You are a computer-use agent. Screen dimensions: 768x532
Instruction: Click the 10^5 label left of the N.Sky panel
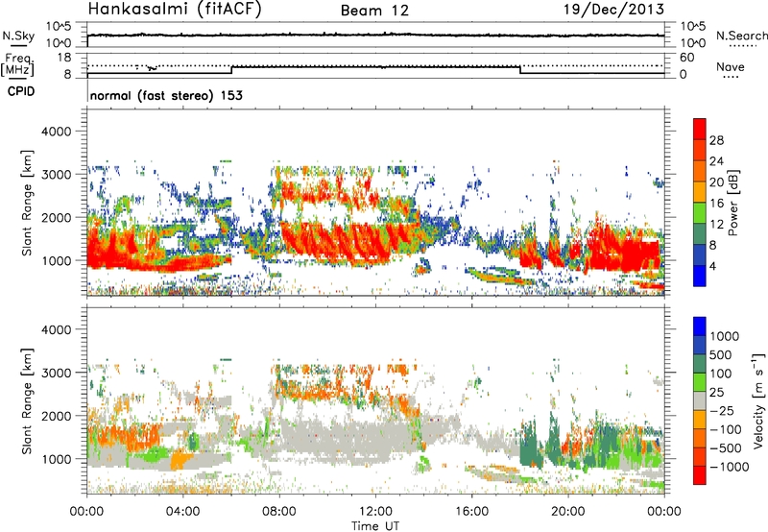[x=59, y=27]
